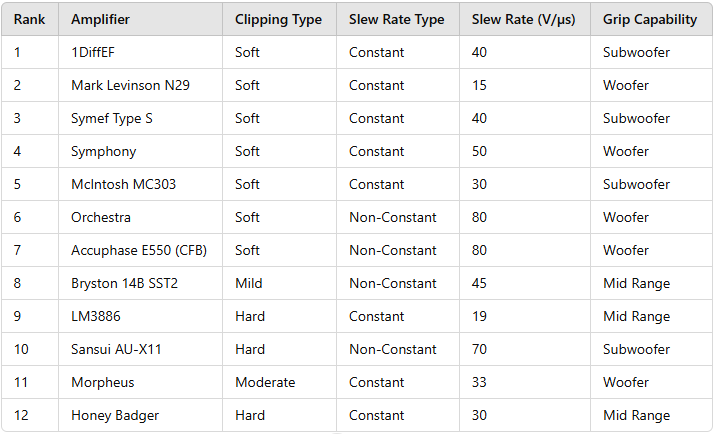Click Woofer in the Mark Levinson row
Image resolution: width=713 pixels, height=434 pixels.
coord(626,86)
